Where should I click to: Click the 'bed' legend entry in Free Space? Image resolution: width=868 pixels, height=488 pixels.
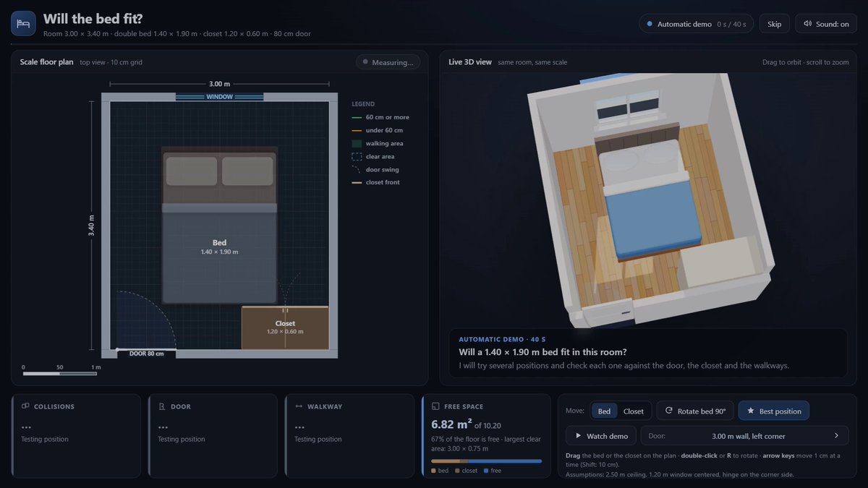click(x=440, y=471)
